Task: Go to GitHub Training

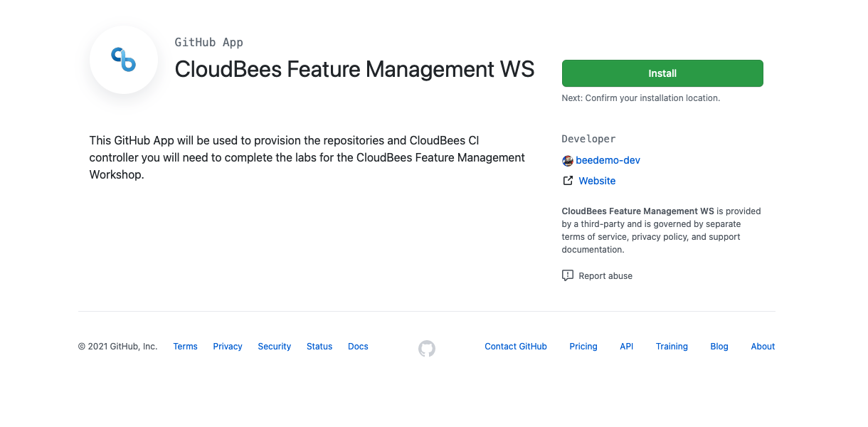Action: [672, 347]
